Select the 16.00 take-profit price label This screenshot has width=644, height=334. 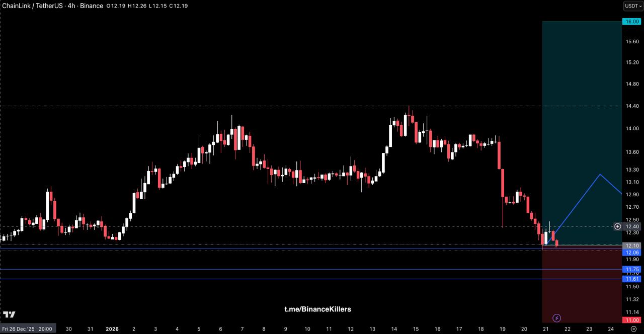click(x=631, y=22)
